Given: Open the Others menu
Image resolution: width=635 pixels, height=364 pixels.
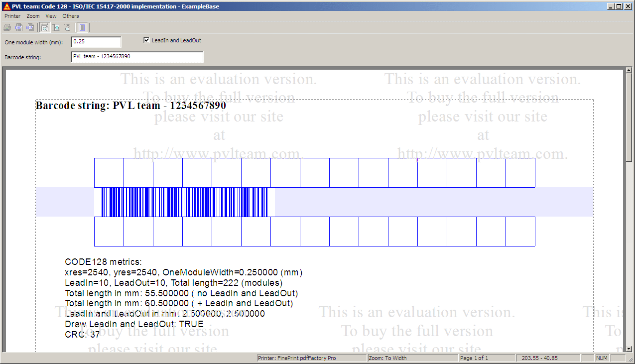Looking at the screenshot, I should (x=71, y=16).
